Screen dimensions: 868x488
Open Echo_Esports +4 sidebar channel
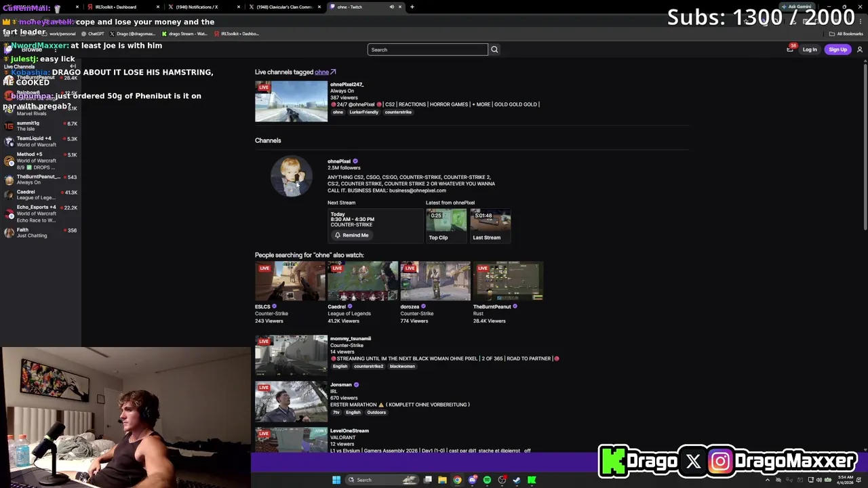[x=41, y=213]
